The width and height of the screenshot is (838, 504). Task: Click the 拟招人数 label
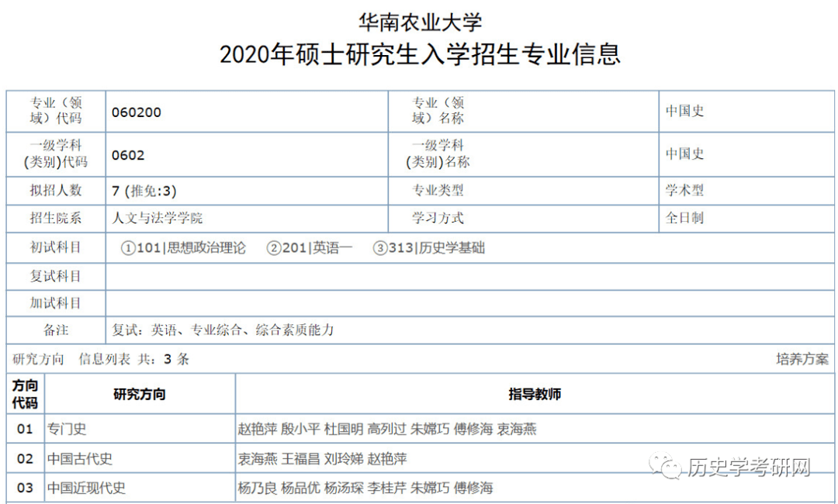pyautogui.click(x=56, y=190)
